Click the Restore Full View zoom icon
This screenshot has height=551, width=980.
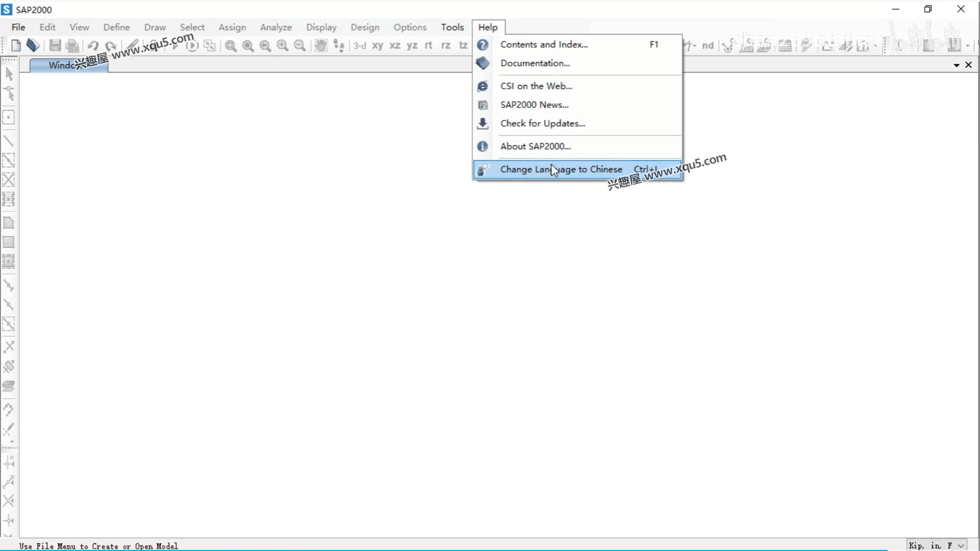(x=248, y=45)
